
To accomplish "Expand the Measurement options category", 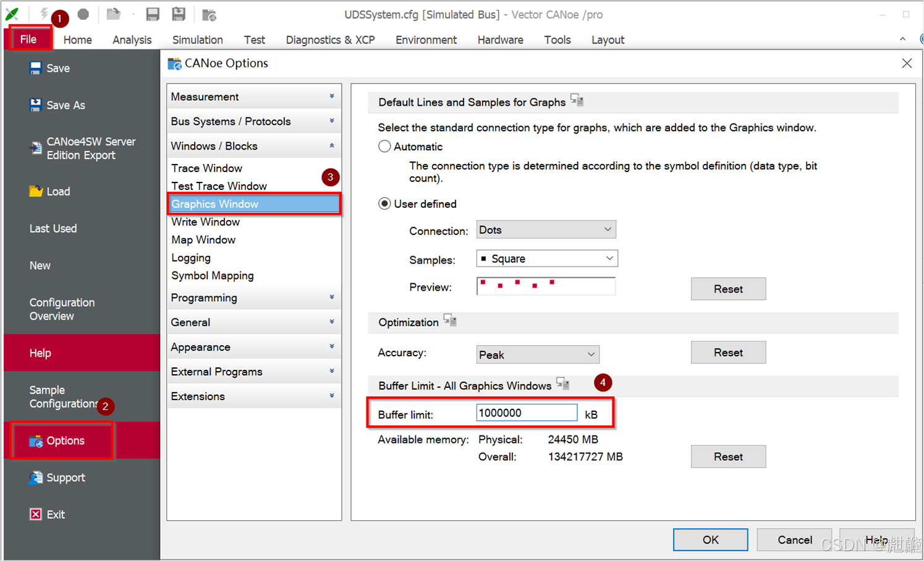I will tap(254, 96).
